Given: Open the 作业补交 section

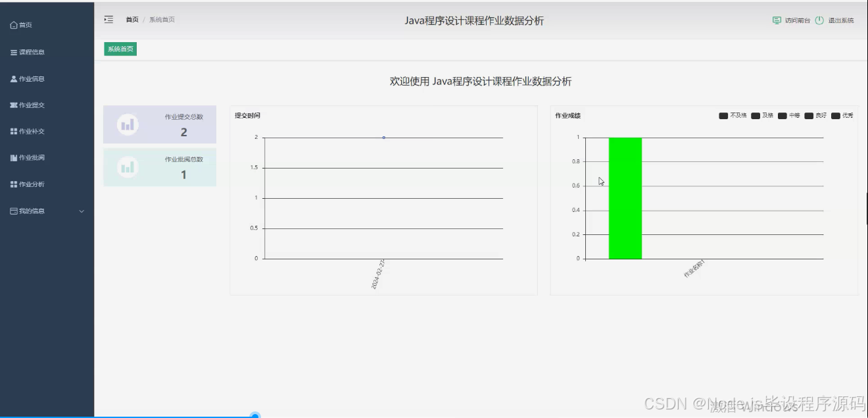Looking at the screenshot, I should 15,131.
